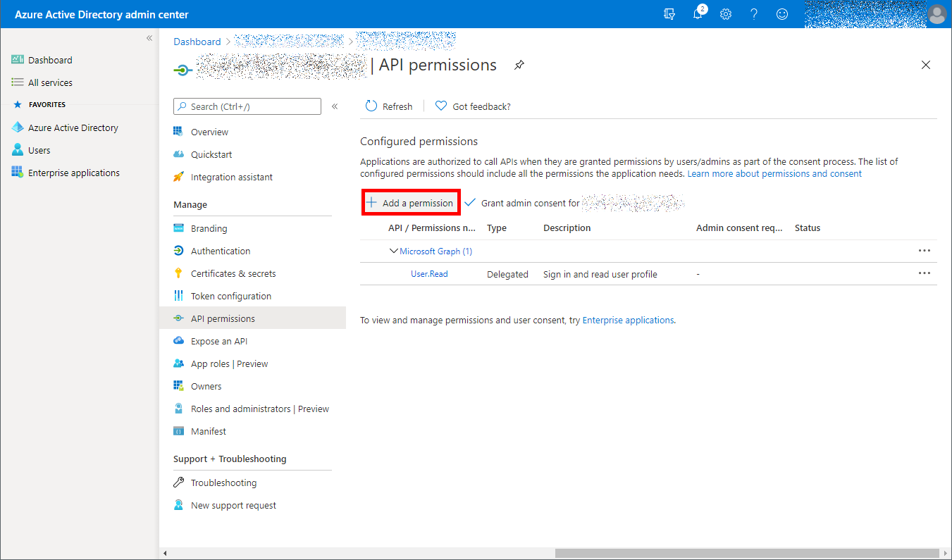Viewport: 952px width, 560px height.
Task: Click the Token configuration bars icon
Action: (x=178, y=296)
